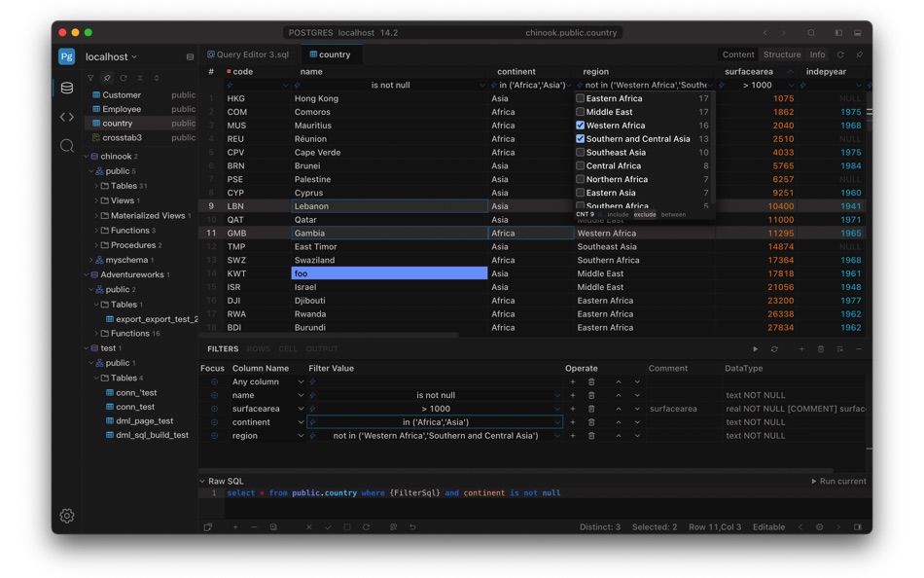Click the server icon next to localhost

(x=190, y=57)
